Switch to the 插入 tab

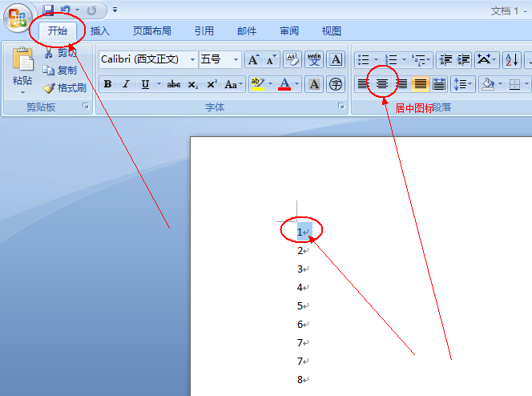(99, 31)
